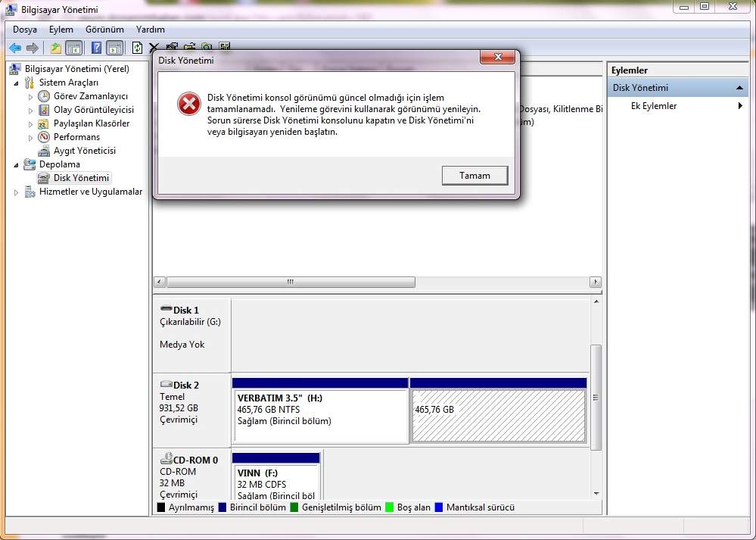Click the Ayrılmamış black legend swatch
756x540 pixels.
(x=161, y=507)
